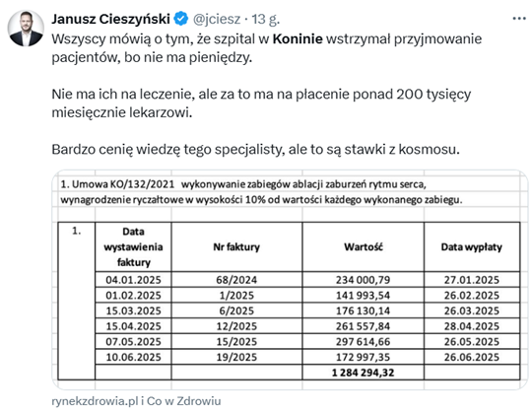Click the Janusz Cieszyński display name
The height and width of the screenshot is (413, 532).
click(x=110, y=19)
